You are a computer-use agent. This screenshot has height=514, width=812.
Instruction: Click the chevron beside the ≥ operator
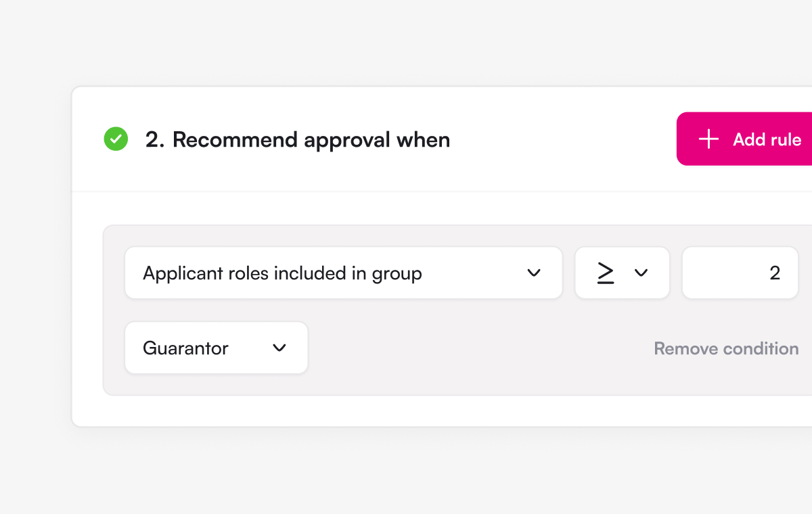[641, 273]
